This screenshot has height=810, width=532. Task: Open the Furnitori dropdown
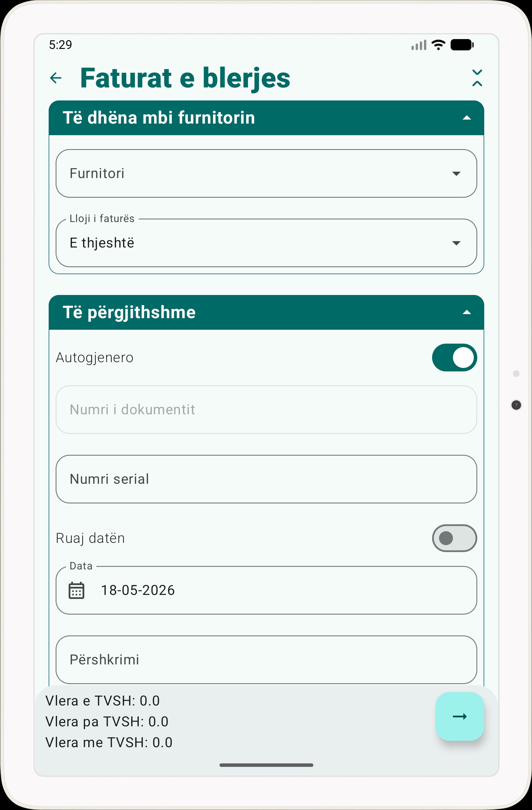click(x=266, y=173)
